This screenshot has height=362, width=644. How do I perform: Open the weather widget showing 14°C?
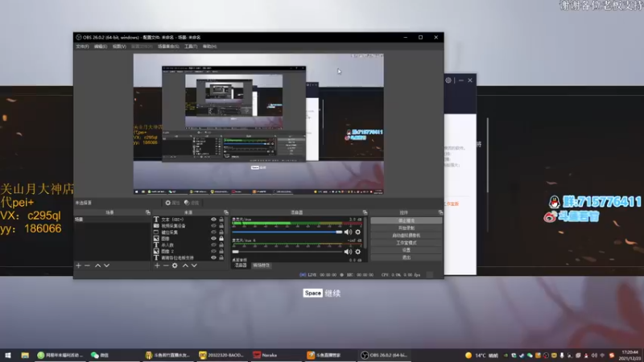tap(481, 356)
